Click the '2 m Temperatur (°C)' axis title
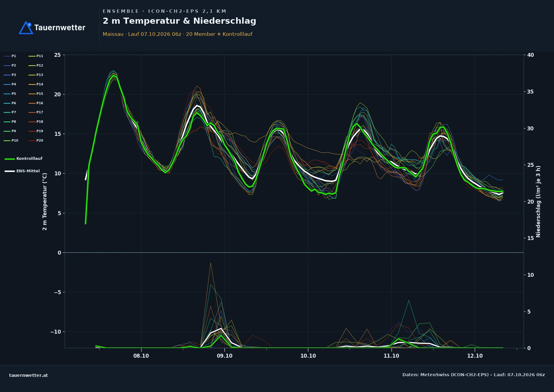 (x=45, y=201)
